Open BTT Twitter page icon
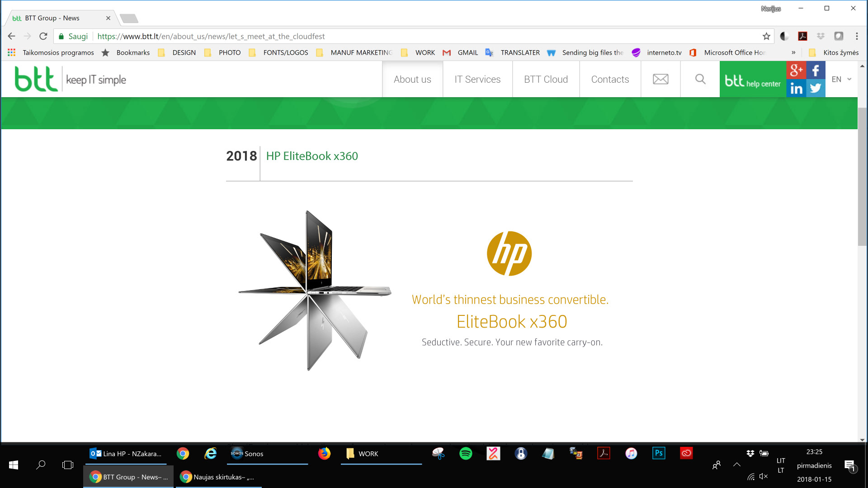The width and height of the screenshot is (868, 488). (816, 88)
